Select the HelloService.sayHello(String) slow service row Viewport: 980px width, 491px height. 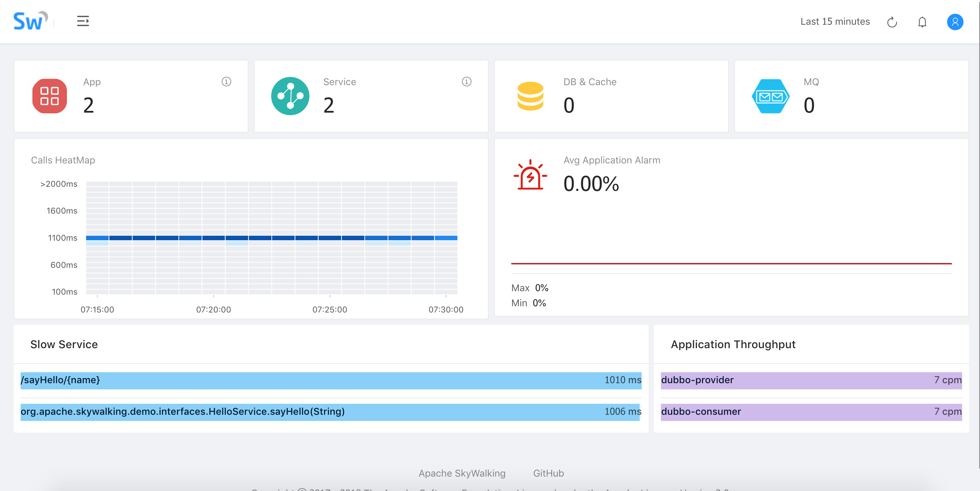tap(330, 412)
